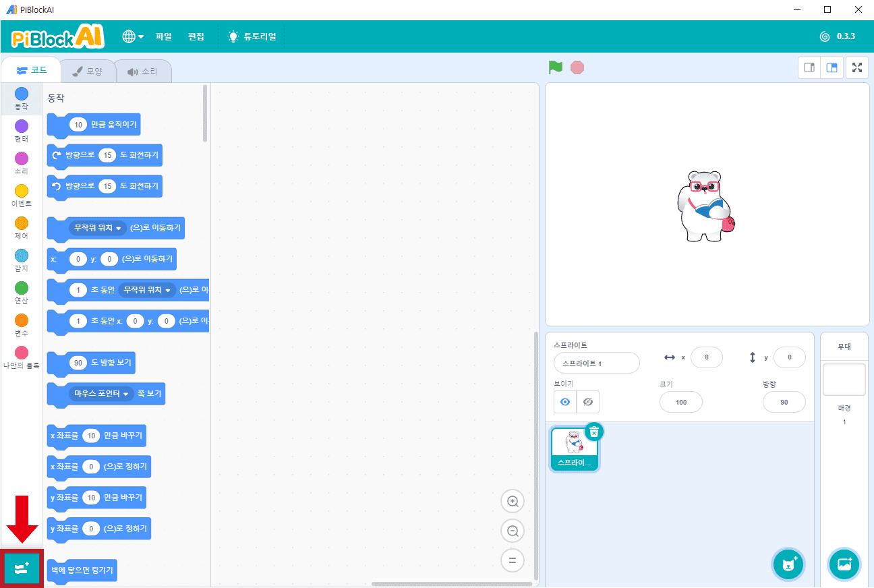Viewport: 874px width, 588px height.
Task: Switch to the 코드 tab
Action: point(32,70)
